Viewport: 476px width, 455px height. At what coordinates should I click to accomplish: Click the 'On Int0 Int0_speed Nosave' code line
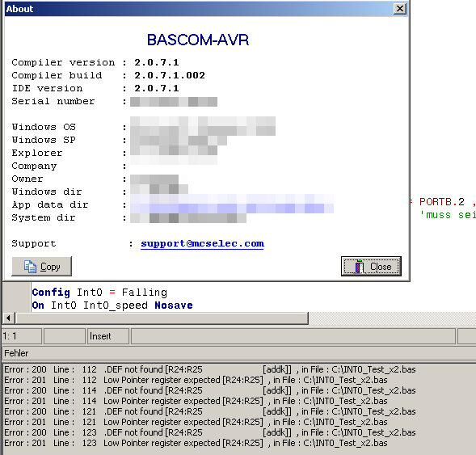click(112, 305)
